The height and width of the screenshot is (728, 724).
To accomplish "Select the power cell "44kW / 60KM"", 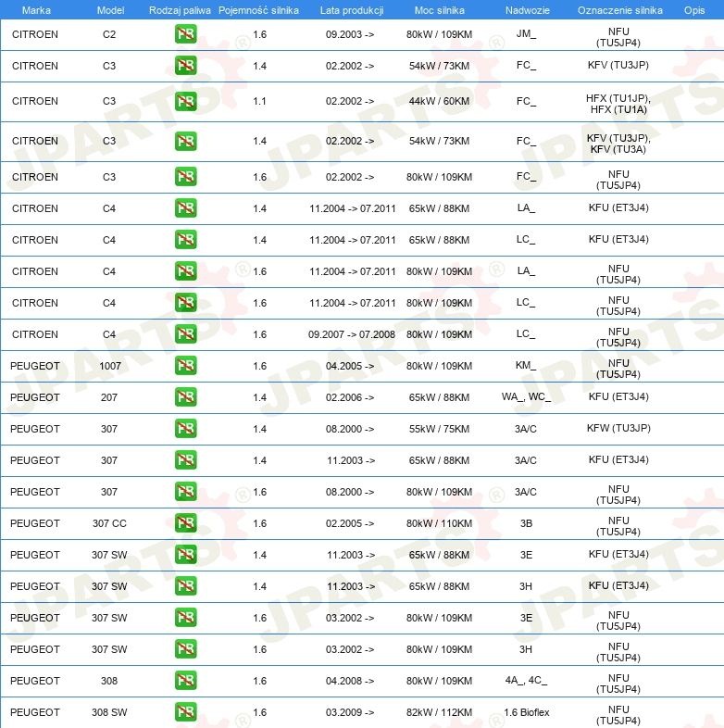I will 439,101.
